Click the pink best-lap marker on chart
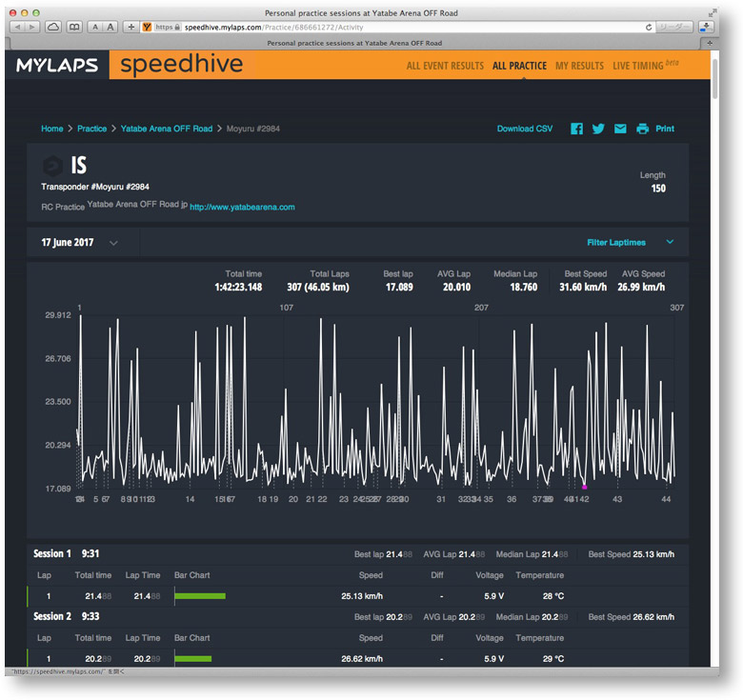The width and height of the screenshot is (743, 700). point(584,488)
